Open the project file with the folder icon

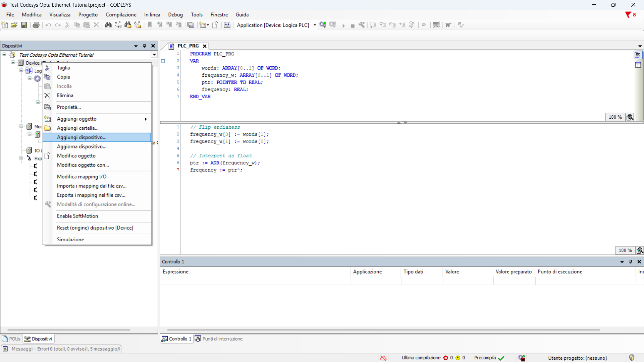point(14,25)
